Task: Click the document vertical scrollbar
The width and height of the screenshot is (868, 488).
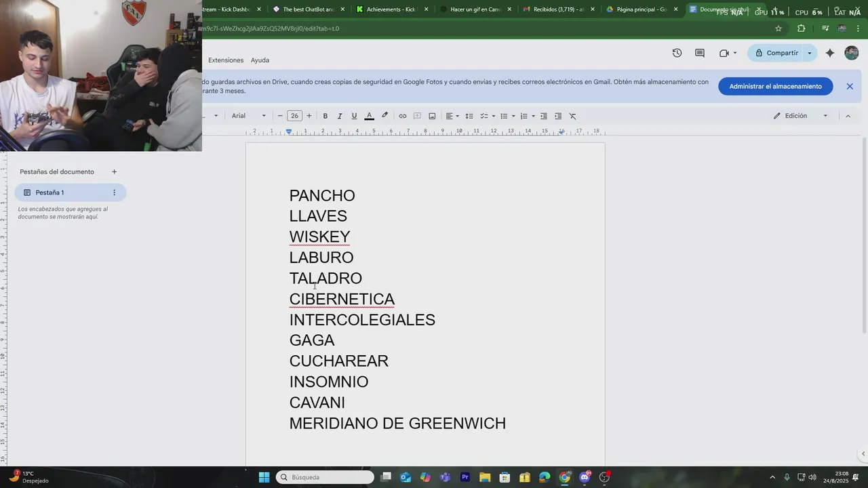Action: [864, 234]
